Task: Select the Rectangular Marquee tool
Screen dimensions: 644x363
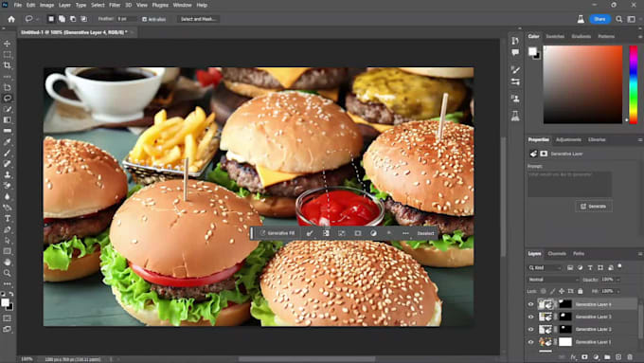Action: click(8, 54)
